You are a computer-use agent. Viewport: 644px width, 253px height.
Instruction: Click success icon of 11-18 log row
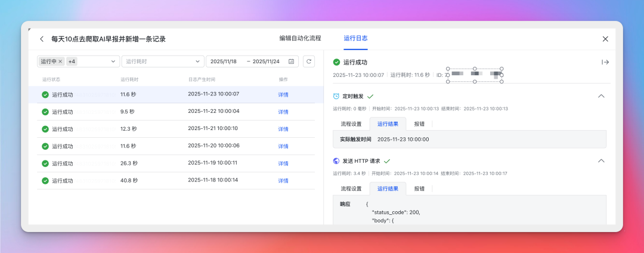click(x=45, y=181)
